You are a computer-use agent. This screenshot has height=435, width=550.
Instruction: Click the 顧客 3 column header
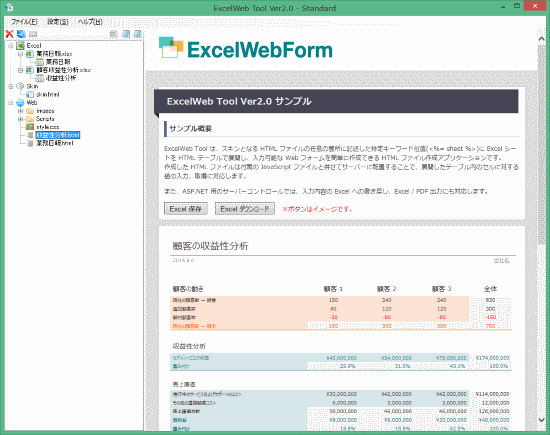[442, 289]
